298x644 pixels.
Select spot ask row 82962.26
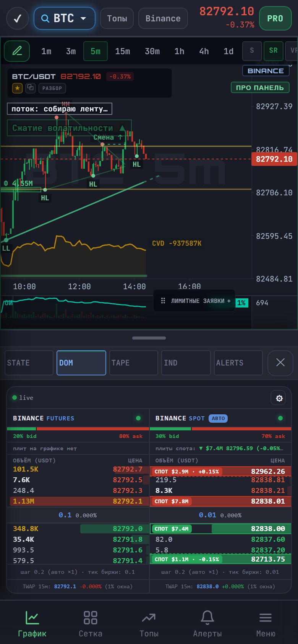(x=220, y=472)
